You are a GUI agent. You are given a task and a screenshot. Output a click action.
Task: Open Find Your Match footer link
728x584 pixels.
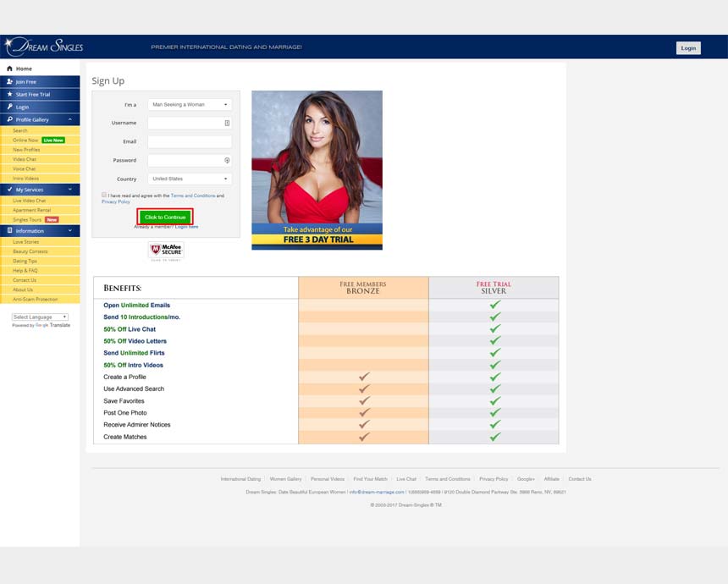click(370, 478)
